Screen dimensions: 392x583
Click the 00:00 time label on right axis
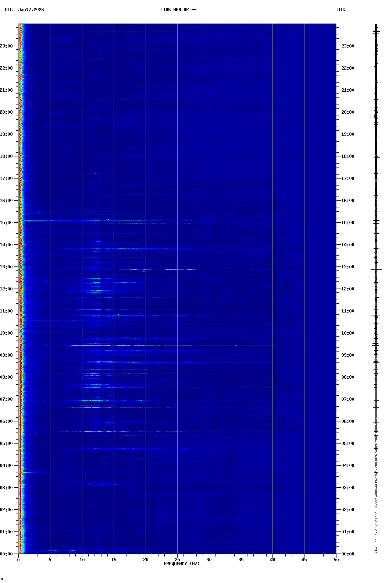point(348,554)
